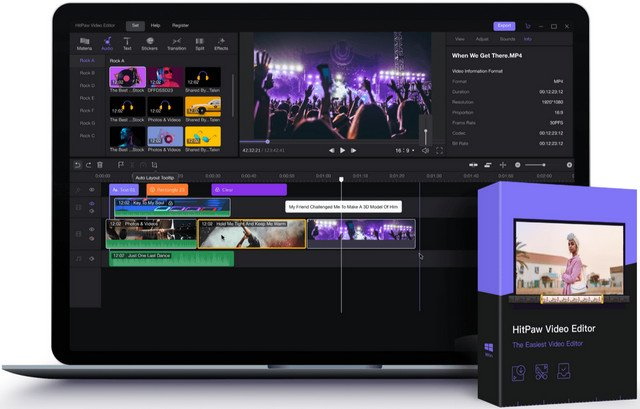The image size is (640, 409).
Task: Toggle visibility on the bottom audio track
Action: tap(92, 258)
